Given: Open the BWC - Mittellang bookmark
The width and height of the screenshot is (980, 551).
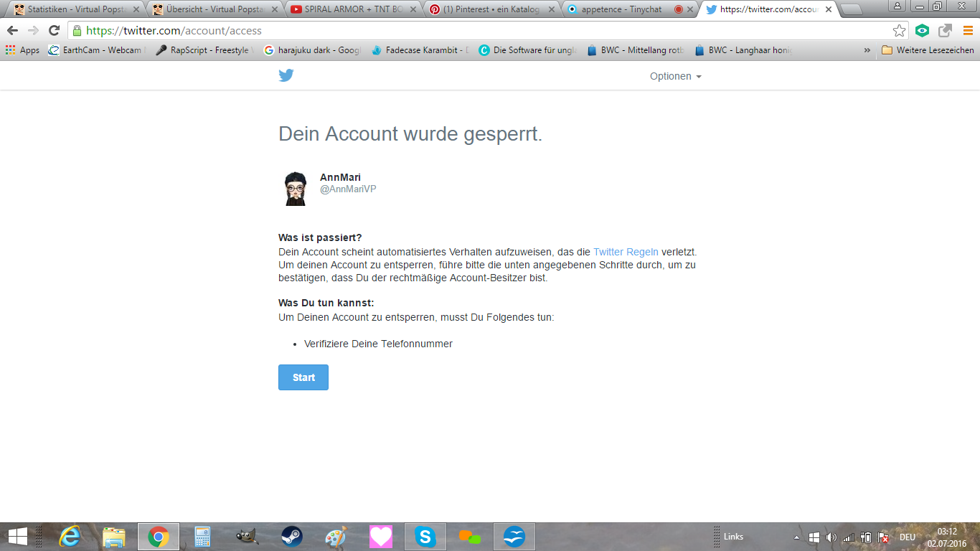Looking at the screenshot, I should point(636,50).
